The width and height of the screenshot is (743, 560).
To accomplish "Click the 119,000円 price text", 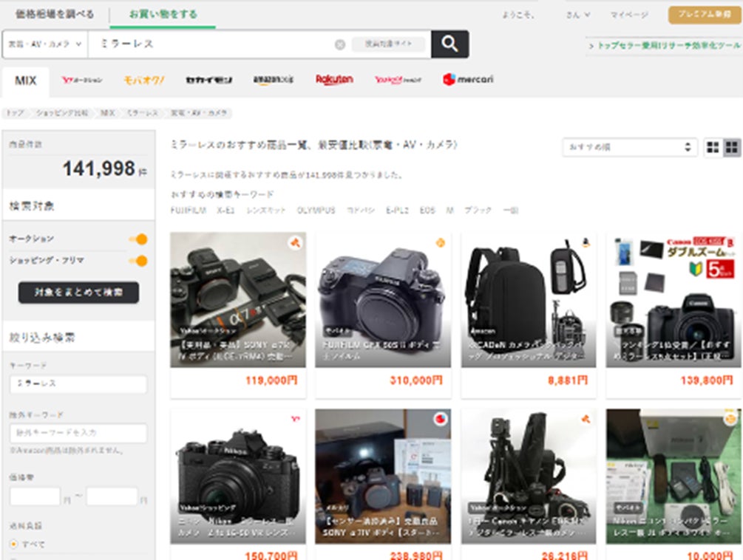I will (x=271, y=380).
